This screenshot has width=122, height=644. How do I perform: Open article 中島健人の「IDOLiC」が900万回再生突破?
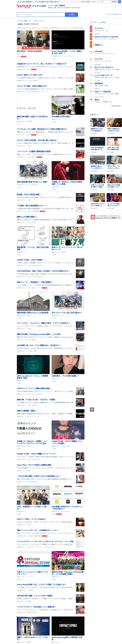click(x=67, y=183)
